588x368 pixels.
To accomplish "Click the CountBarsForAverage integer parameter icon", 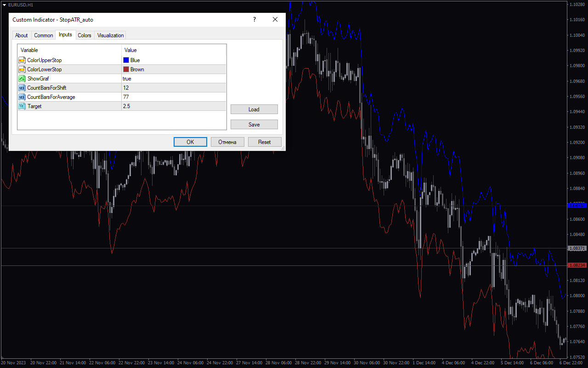I will tap(22, 97).
